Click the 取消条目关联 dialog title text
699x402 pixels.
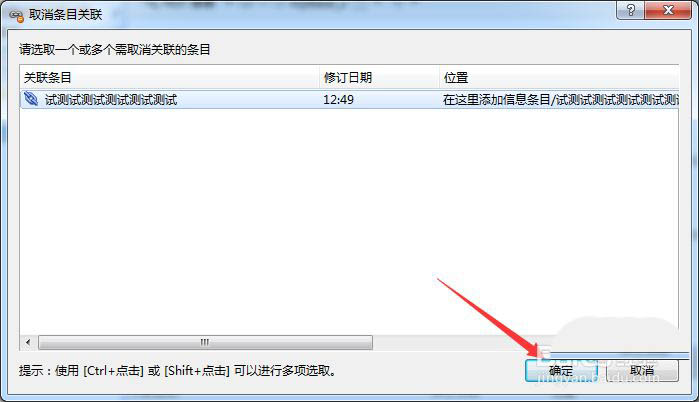[x=66, y=15]
